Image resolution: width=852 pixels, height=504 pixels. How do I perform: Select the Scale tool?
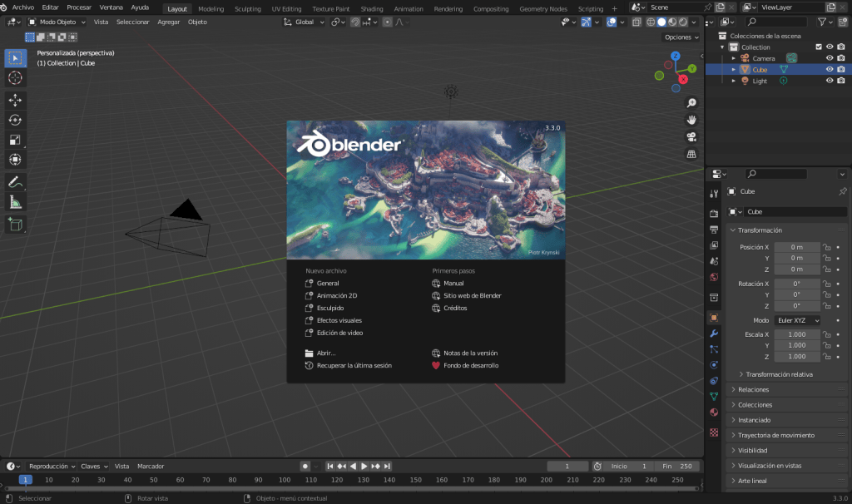(x=15, y=140)
